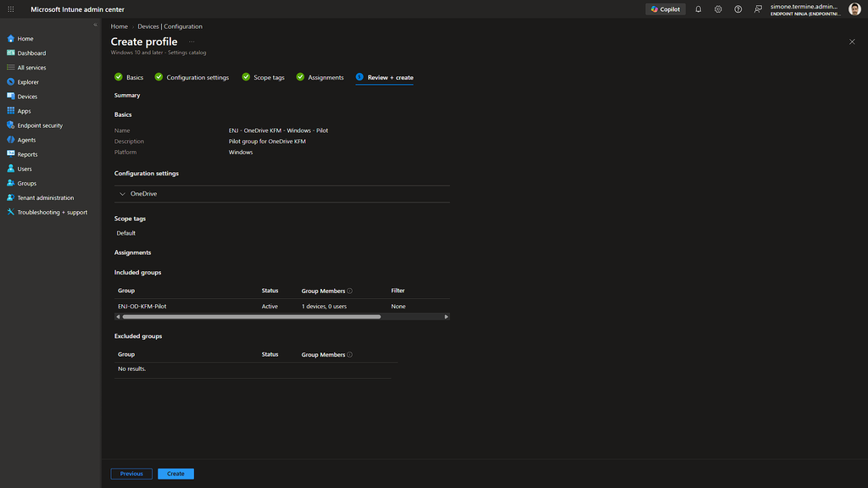
Task: Click the ENJ-OD-KFM-Pilot group cell
Action: click(x=142, y=307)
